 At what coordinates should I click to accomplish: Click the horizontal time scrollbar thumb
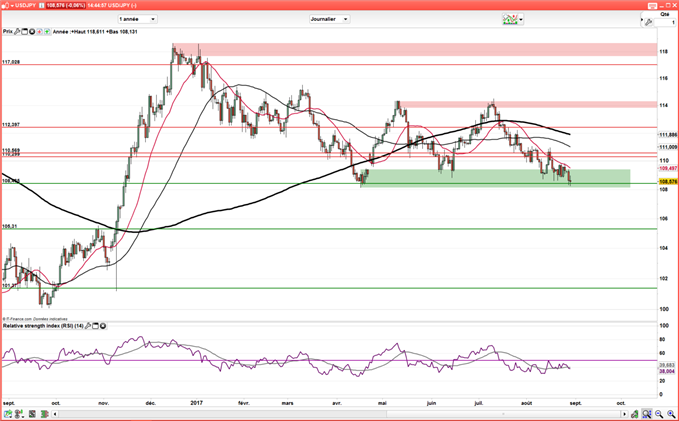click(x=503, y=414)
